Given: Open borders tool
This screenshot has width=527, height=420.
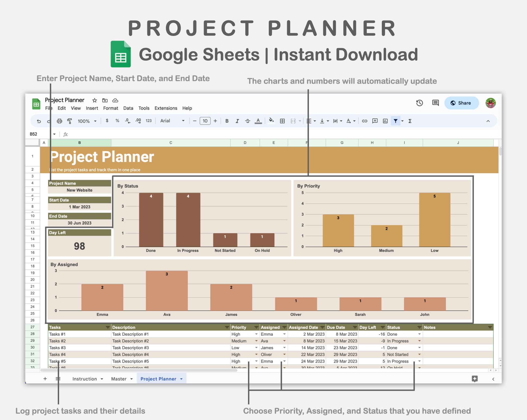Looking at the screenshot, I should pos(282,121).
